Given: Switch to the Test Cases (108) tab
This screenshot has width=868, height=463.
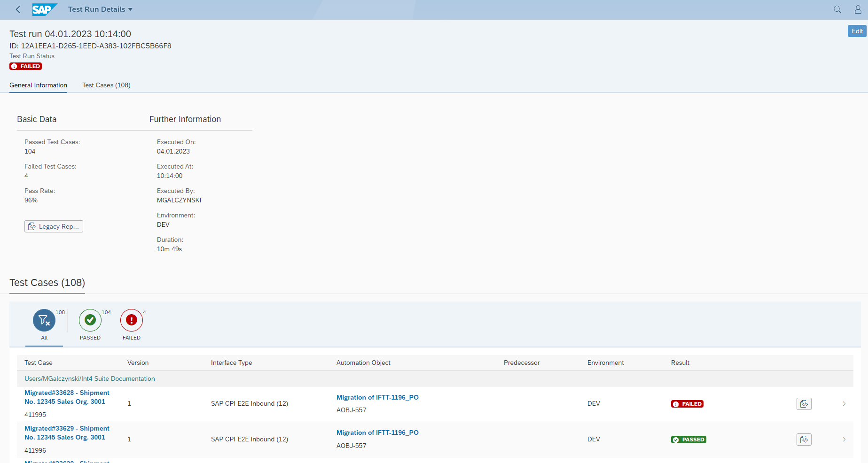Looking at the screenshot, I should click(x=106, y=85).
